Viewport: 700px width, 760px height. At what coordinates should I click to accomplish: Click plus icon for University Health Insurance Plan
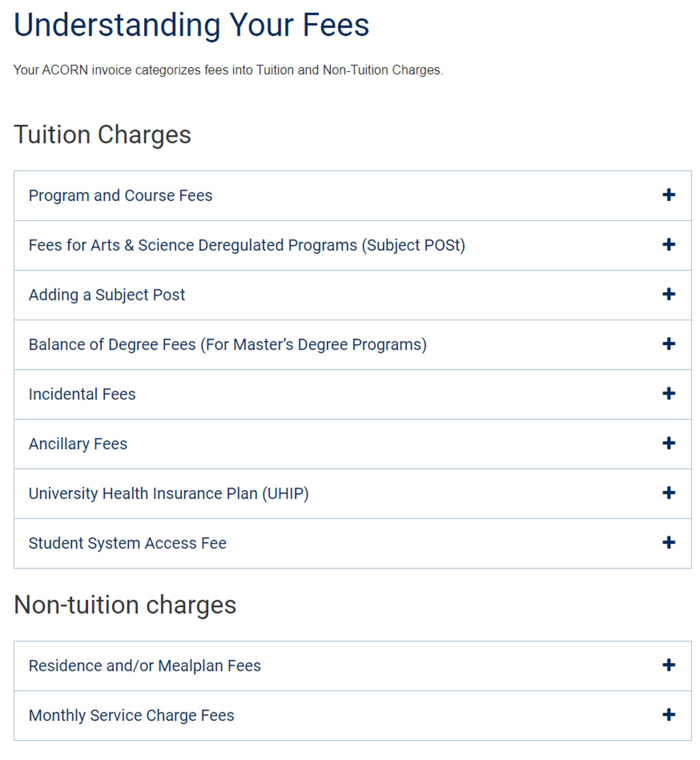click(x=669, y=493)
